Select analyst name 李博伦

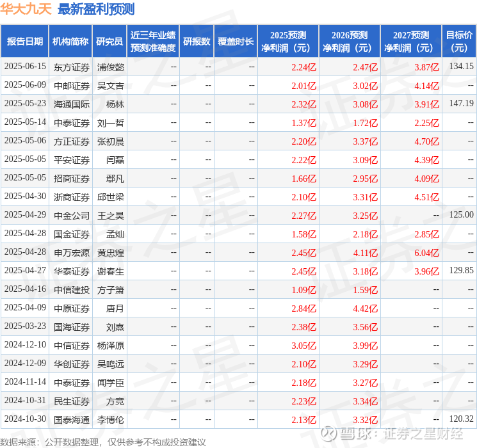110,420
